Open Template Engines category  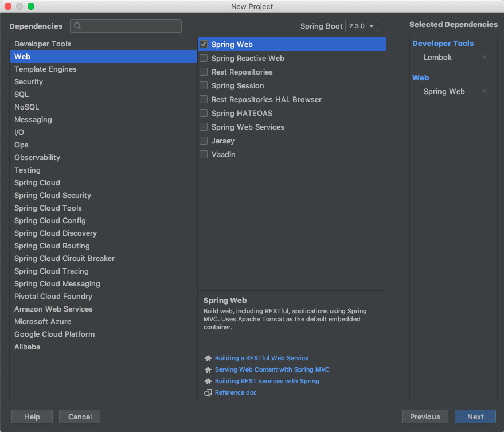[103, 69]
